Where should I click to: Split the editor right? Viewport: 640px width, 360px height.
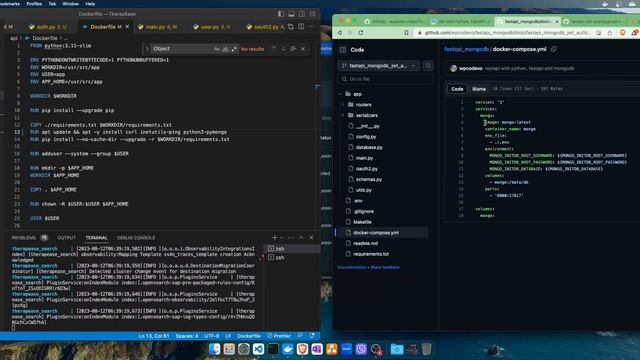coord(301,27)
